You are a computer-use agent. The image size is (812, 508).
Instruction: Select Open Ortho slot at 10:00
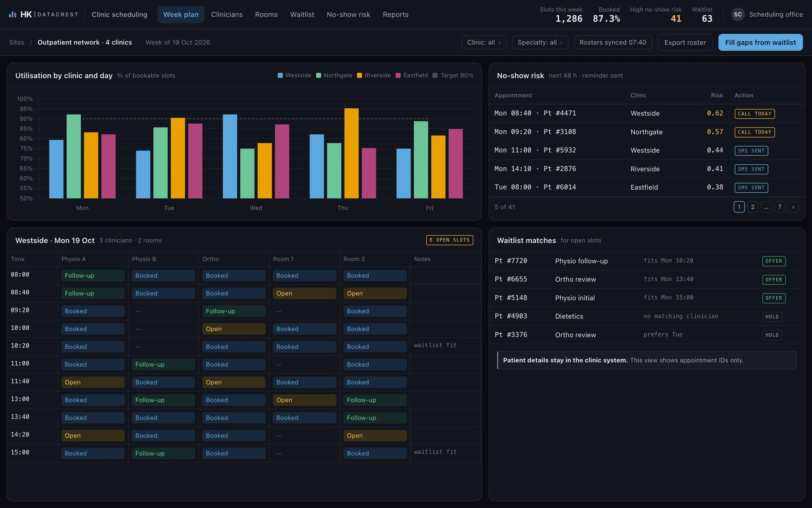[x=234, y=329]
